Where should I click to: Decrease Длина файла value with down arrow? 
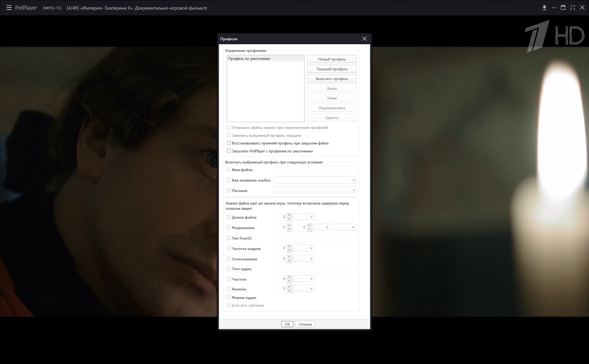289,219
